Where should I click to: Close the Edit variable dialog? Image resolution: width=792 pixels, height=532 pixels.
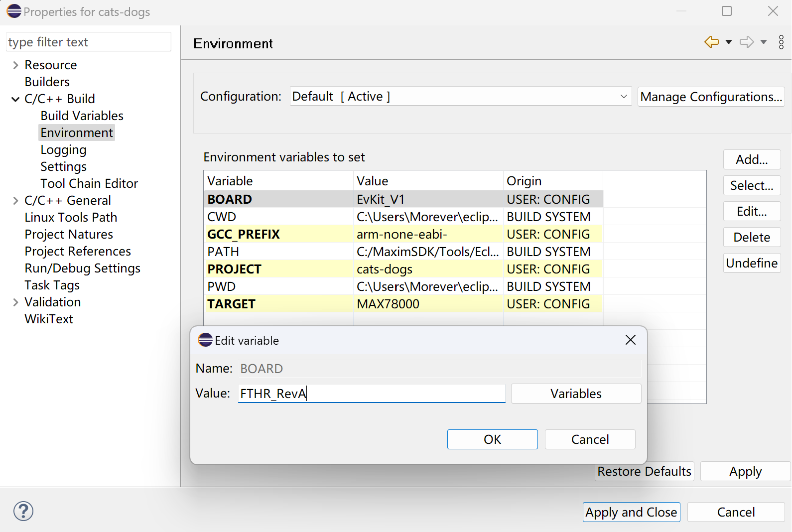pos(630,340)
